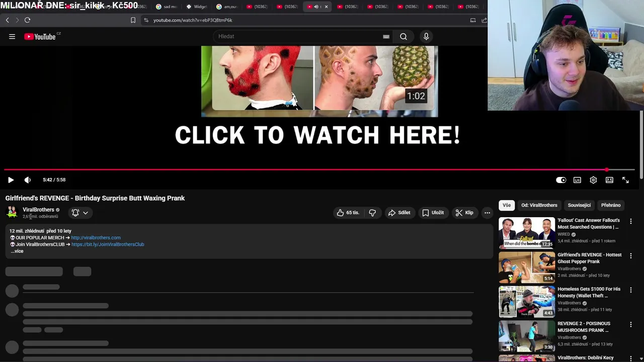This screenshot has height=362, width=644.
Task: Seek on the red video progress bar
Action: [320, 170]
